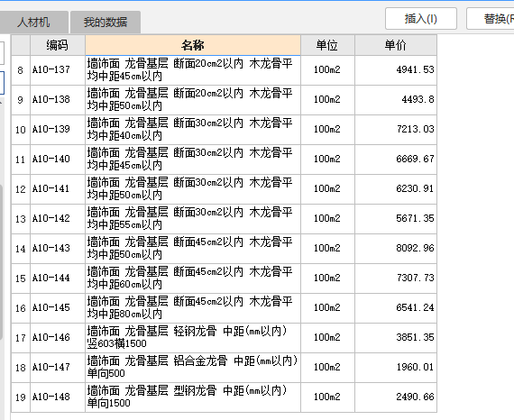The image size is (514, 420).
Task: Select the 型钢龙骨 单向1500 name cell
Action: tap(193, 397)
